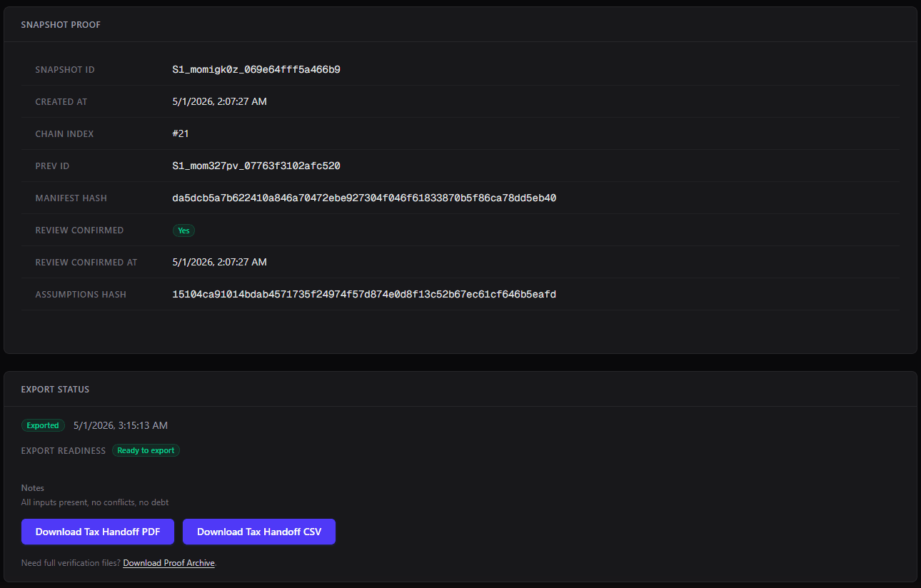
Task: Click the Prev ID field label
Action: click(53, 166)
